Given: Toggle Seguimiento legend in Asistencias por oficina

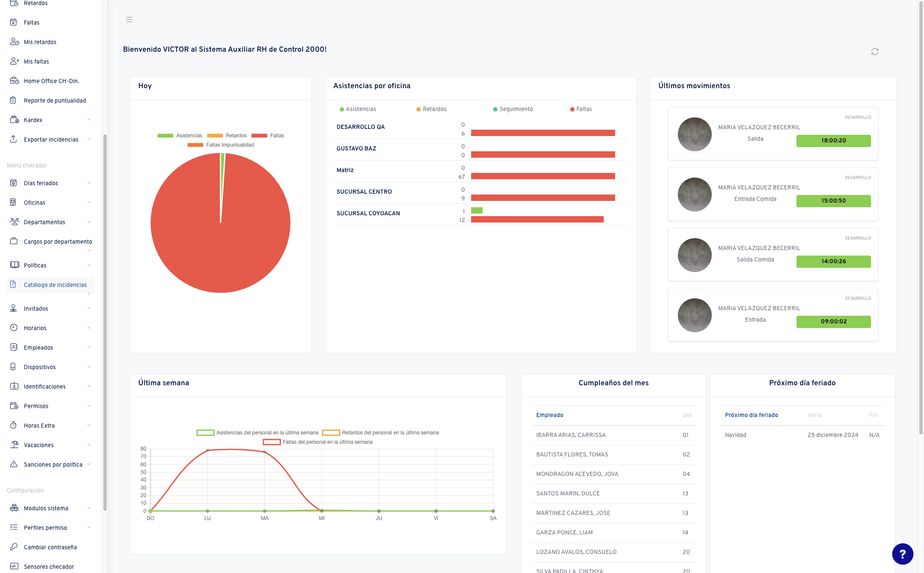Looking at the screenshot, I should pos(513,109).
